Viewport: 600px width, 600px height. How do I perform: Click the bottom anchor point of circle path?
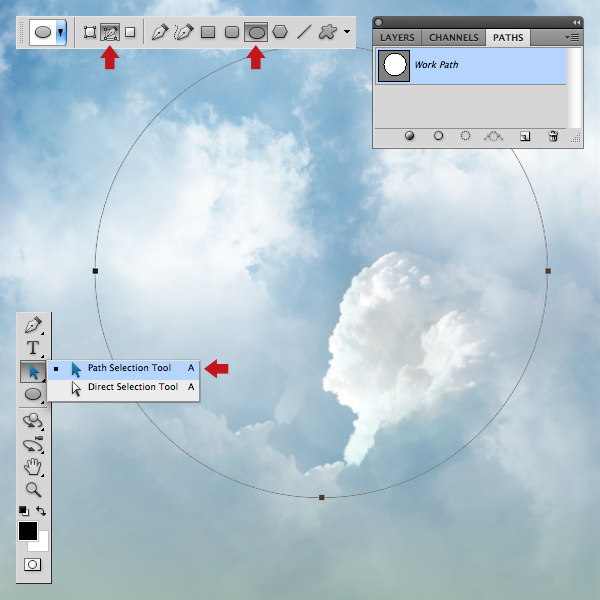point(322,497)
